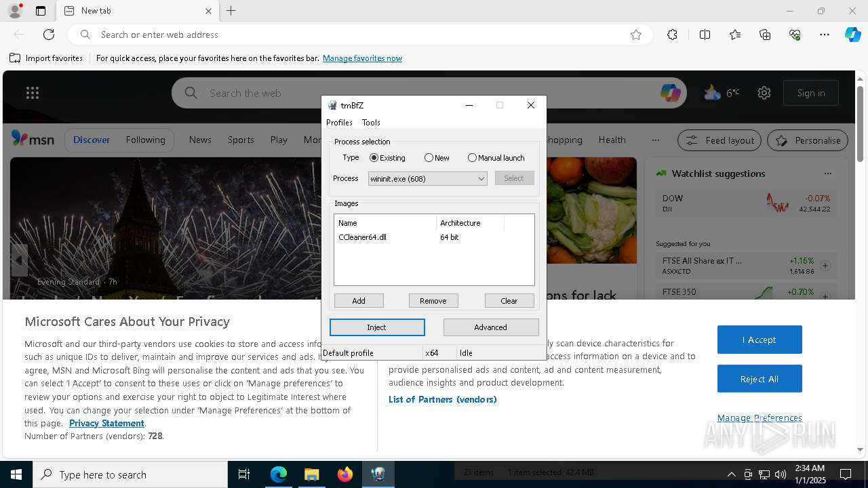Open tab actions menu icon
The height and width of the screenshot is (488, 868).
[x=41, y=11]
